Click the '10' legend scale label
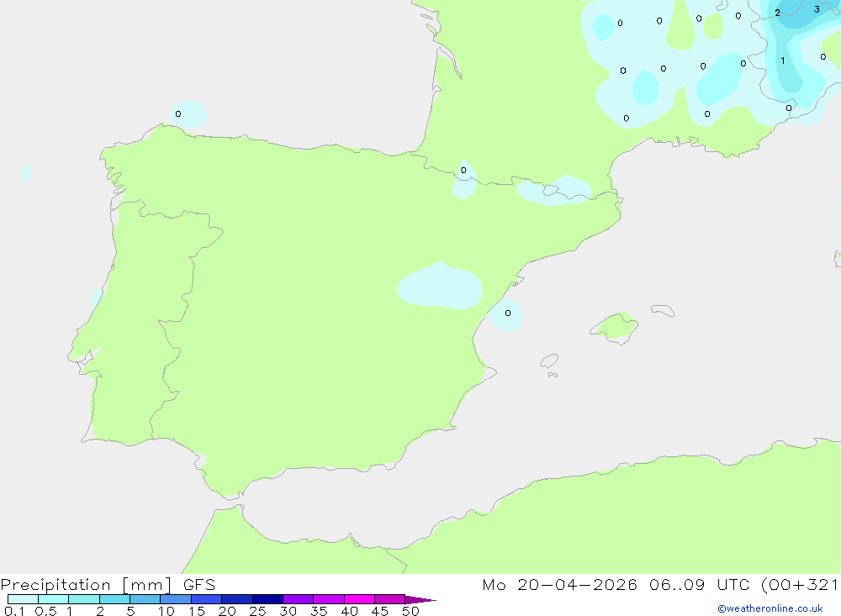Screen dimensions: 841x616 pyautogui.click(x=167, y=611)
